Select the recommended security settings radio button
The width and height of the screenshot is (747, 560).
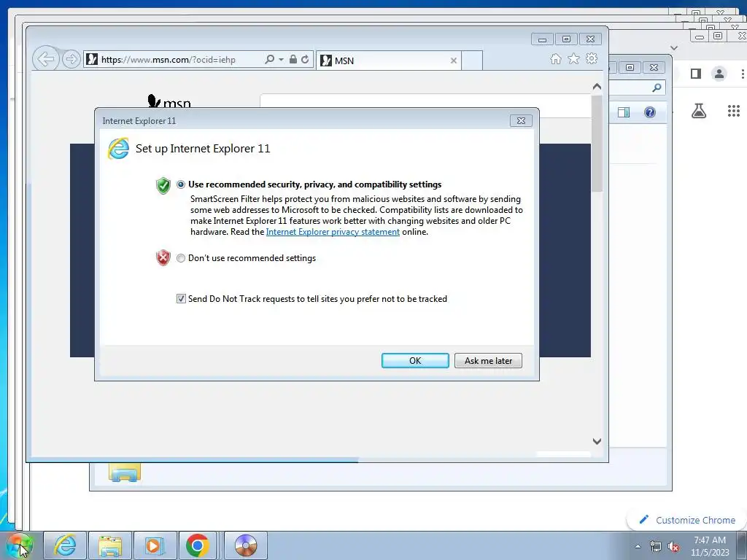(x=181, y=184)
